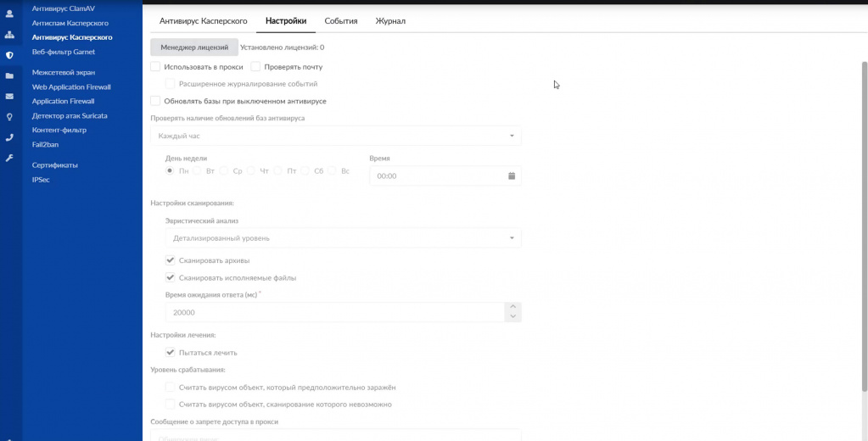Click the network hierarchy icon in left rail
Image resolution: width=868 pixels, height=441 pixels.
pyautogui.click(x=9, y=34)
